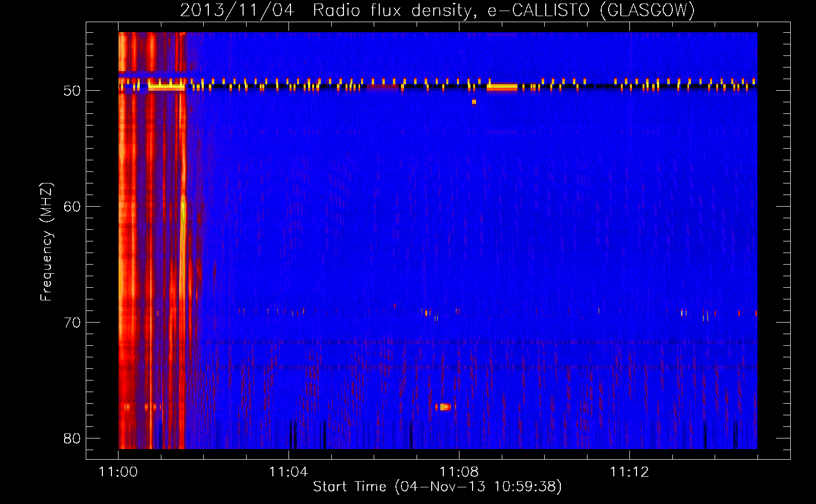
Task: Select the 11:00 time tick label
Action: 119,472
